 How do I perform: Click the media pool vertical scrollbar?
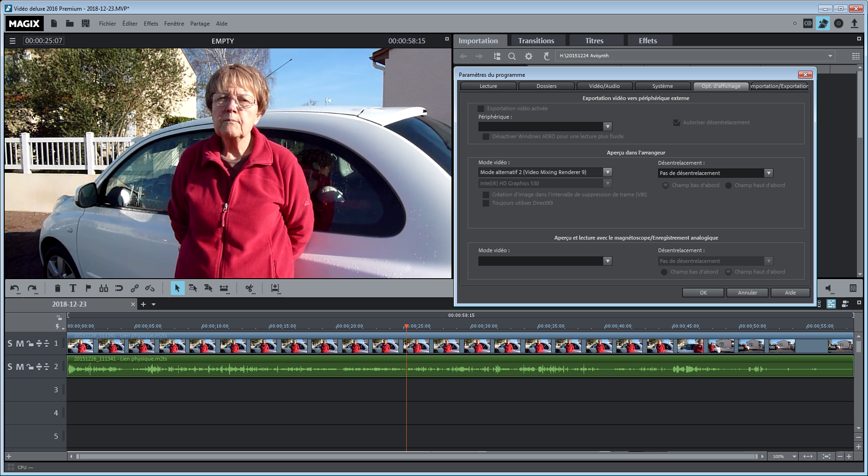(x=860, y=105)
